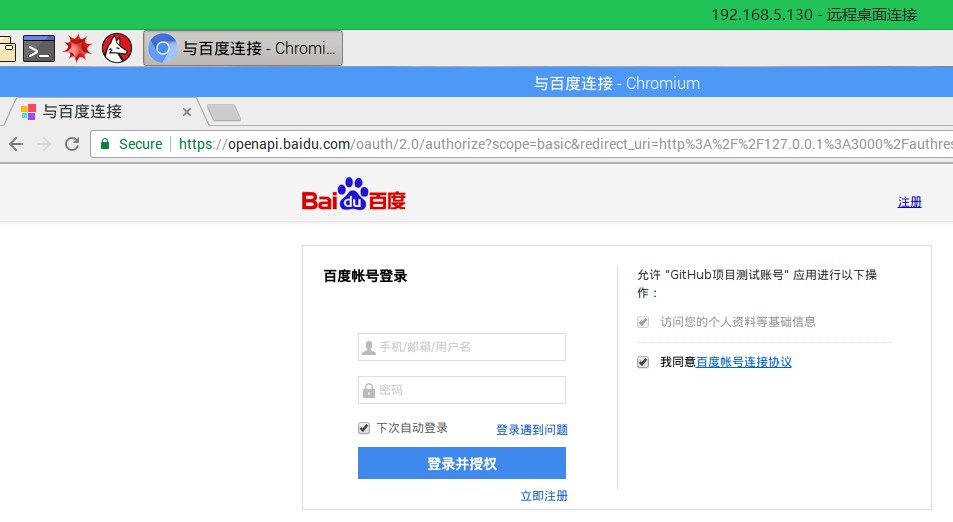Toggle the 我同意 agreement checkbox
This screenshot has width=953, height=522.
click(x=643, y=362)
